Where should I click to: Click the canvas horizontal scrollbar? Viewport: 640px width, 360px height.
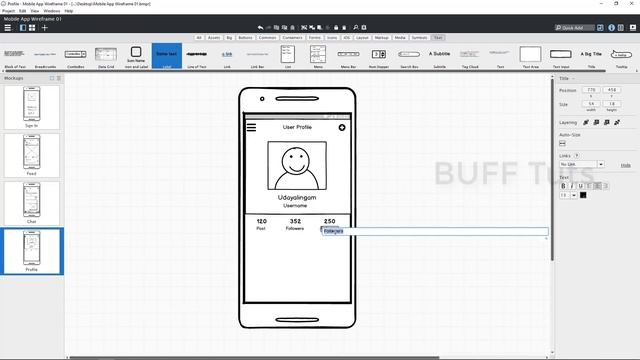(255, 358)
